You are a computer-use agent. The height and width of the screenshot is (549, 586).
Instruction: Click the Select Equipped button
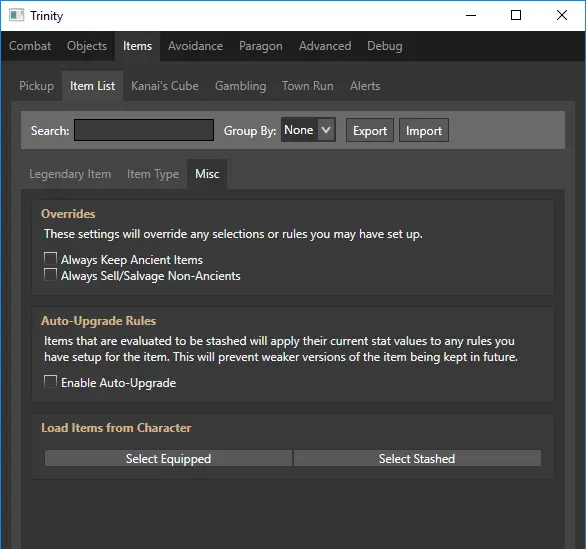pos(169,458)
